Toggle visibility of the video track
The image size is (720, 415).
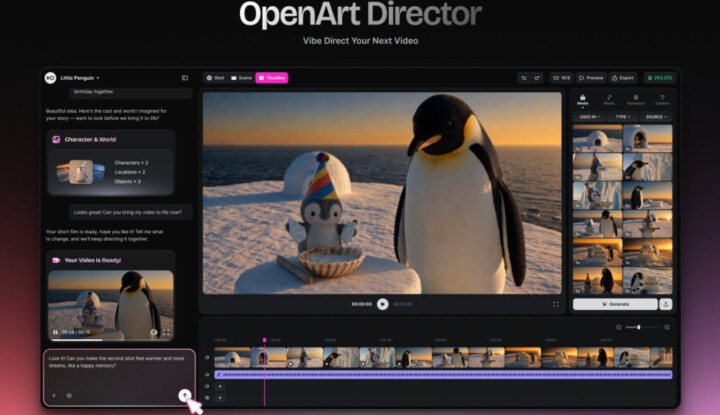[x=207, y=358]
